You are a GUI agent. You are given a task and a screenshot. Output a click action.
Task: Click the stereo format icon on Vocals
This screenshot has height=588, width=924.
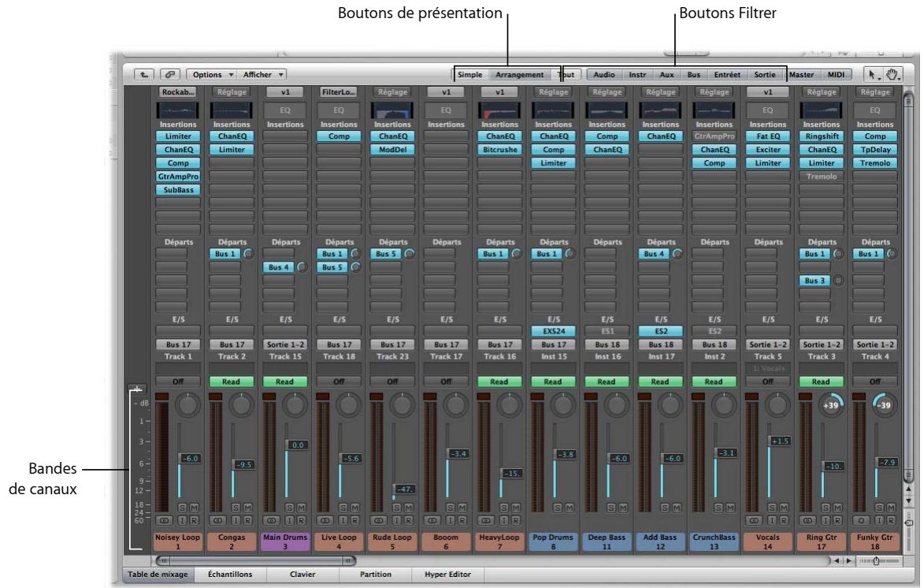tap(754, 521)
